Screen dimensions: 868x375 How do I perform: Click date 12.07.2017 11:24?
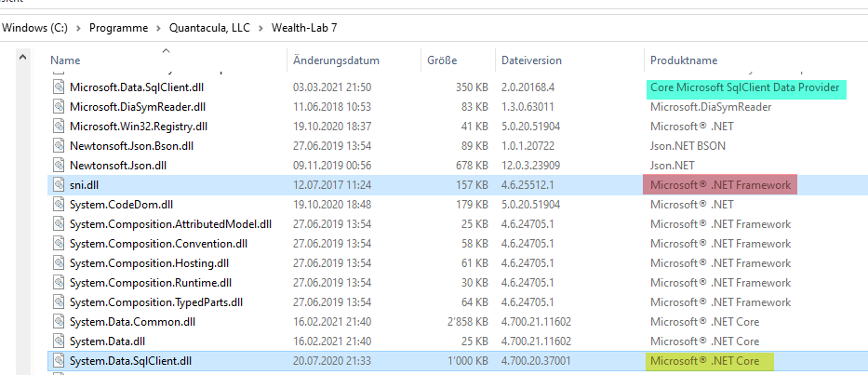click(332, 185)
